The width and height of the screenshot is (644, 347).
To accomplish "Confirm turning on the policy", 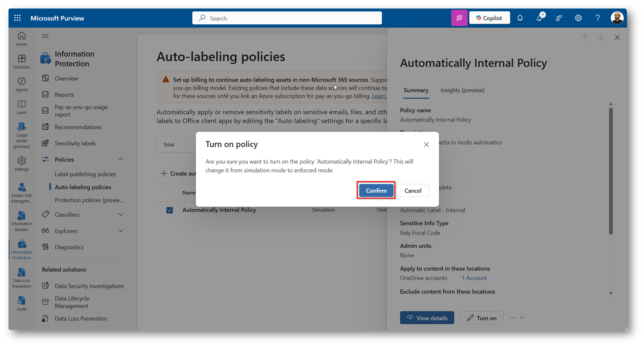I will click(376, 191).
